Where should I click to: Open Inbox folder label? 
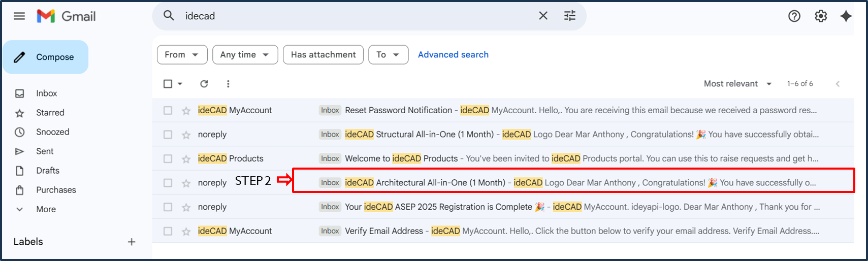(47, 93)
